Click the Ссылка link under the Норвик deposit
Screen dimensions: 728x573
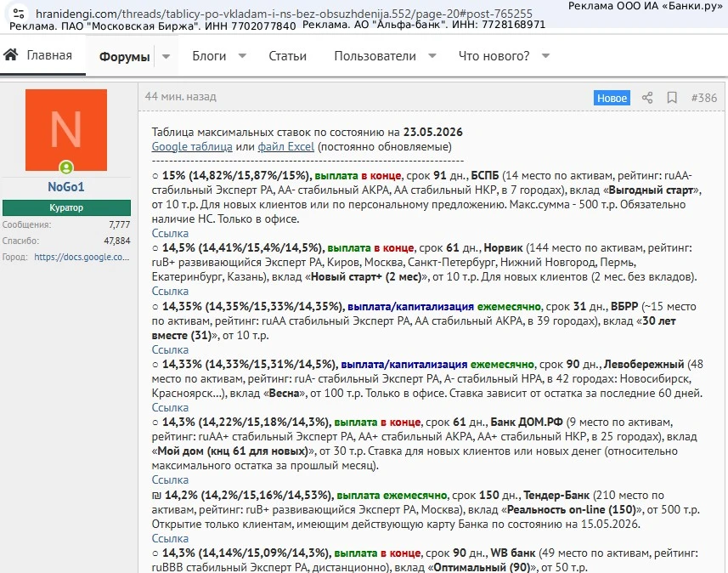click(x=170, y=292)
